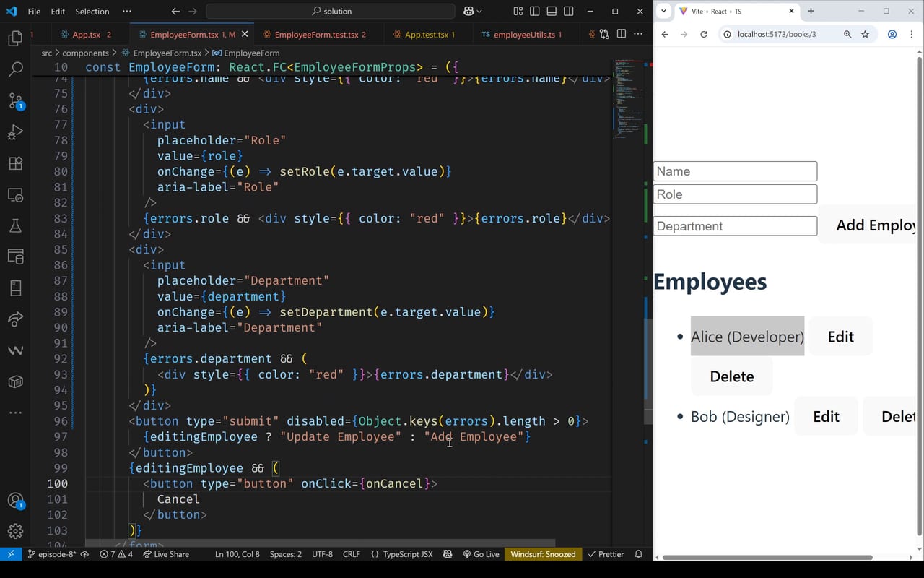Show additional views with activity bar ellipsis

point(15,413)
